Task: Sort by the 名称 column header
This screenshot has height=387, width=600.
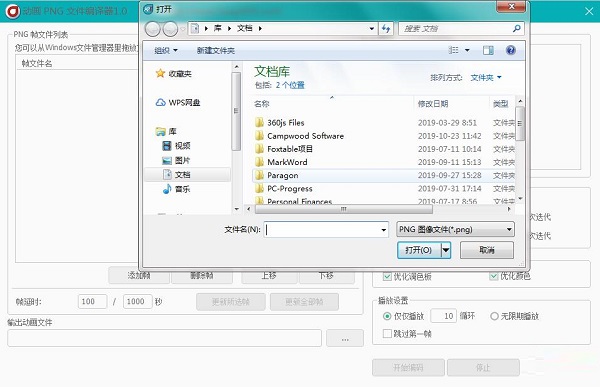Action: pyautogui.click(x=262, y=104)
